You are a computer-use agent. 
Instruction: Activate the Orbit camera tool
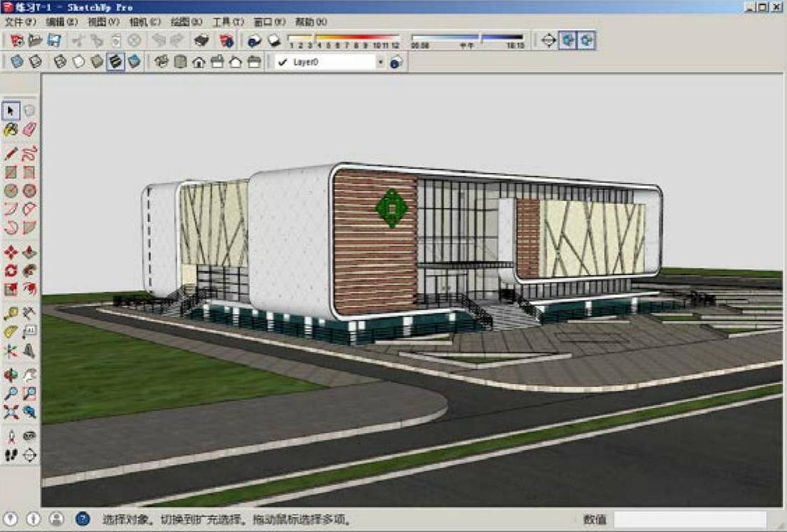[x=11, y=375]
